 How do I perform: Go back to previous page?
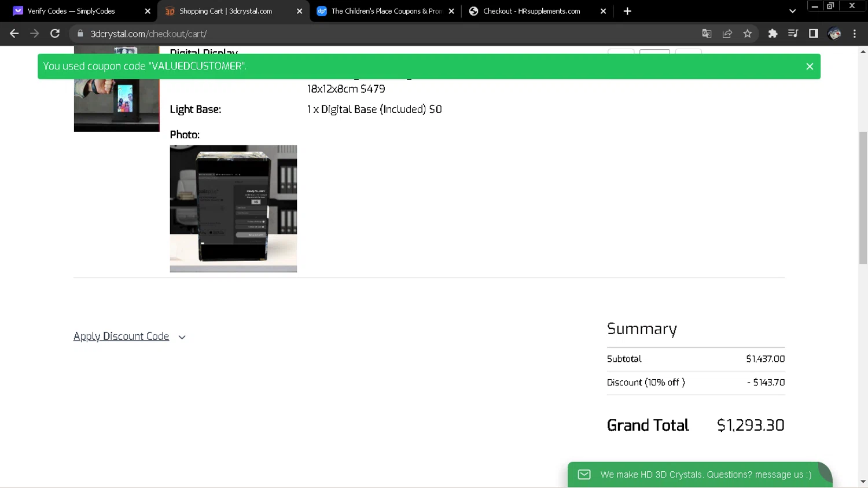click(x=14, y=34)
